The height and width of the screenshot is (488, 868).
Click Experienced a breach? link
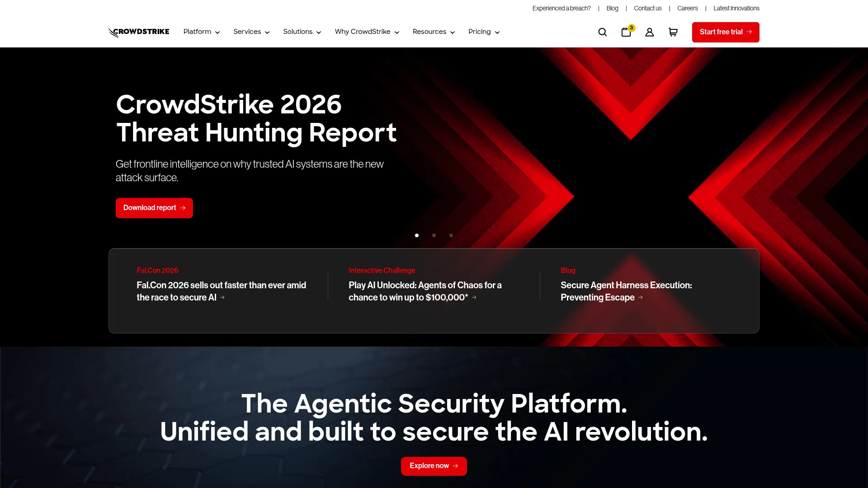(x=561, y=8)
